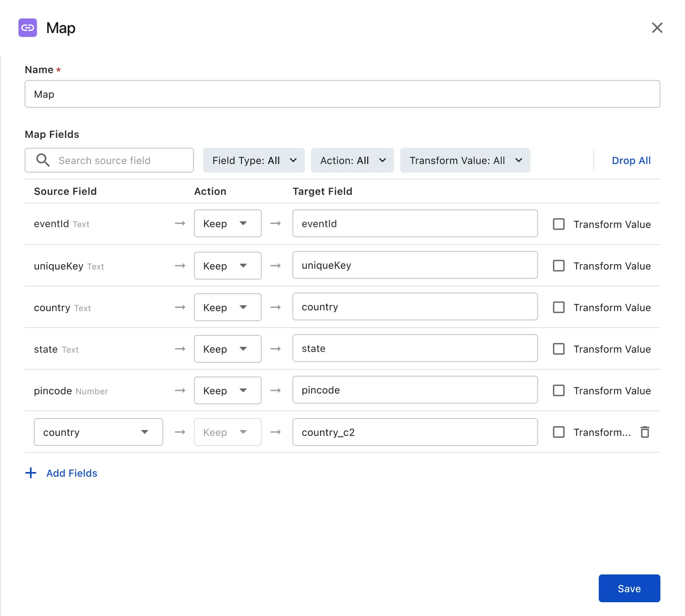685x616 pixels.
Task: Enable Transform Value for eventId
Action: [x=559, y=224]
